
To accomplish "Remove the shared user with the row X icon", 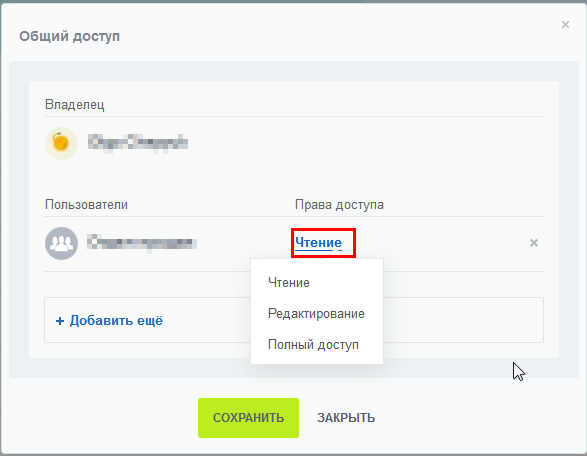I will pyautogui.click(x=534, y=243).
